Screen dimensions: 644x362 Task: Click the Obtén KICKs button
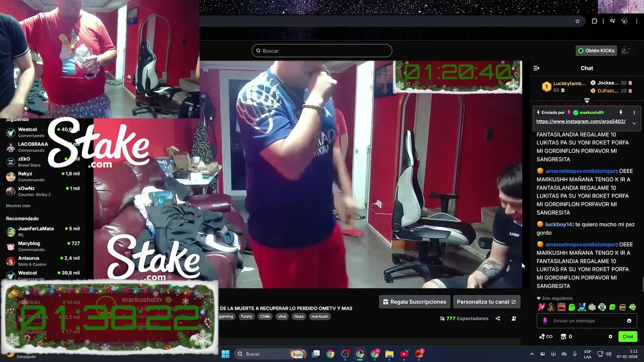[596, 51]
